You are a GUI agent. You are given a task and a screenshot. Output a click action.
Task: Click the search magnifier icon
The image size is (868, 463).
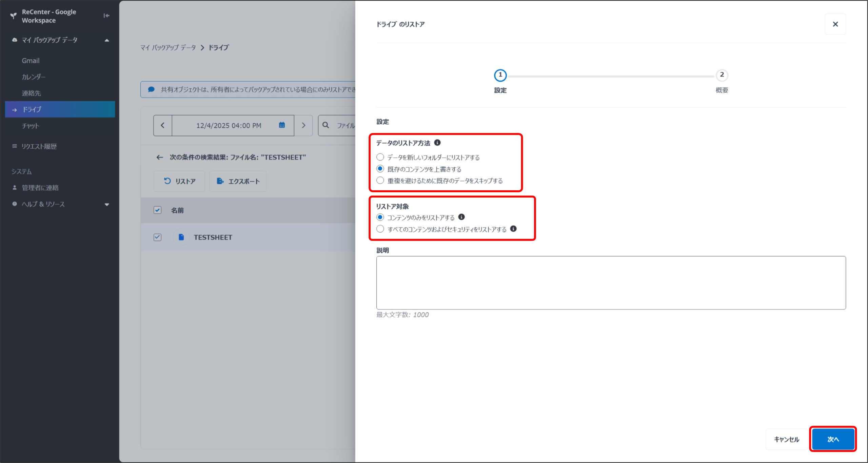326,125
